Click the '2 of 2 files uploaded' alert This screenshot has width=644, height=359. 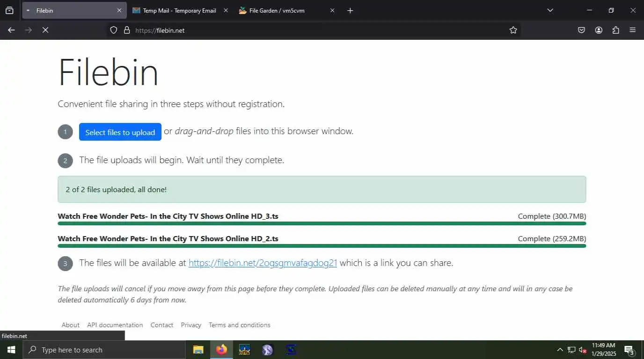(322, 189)
